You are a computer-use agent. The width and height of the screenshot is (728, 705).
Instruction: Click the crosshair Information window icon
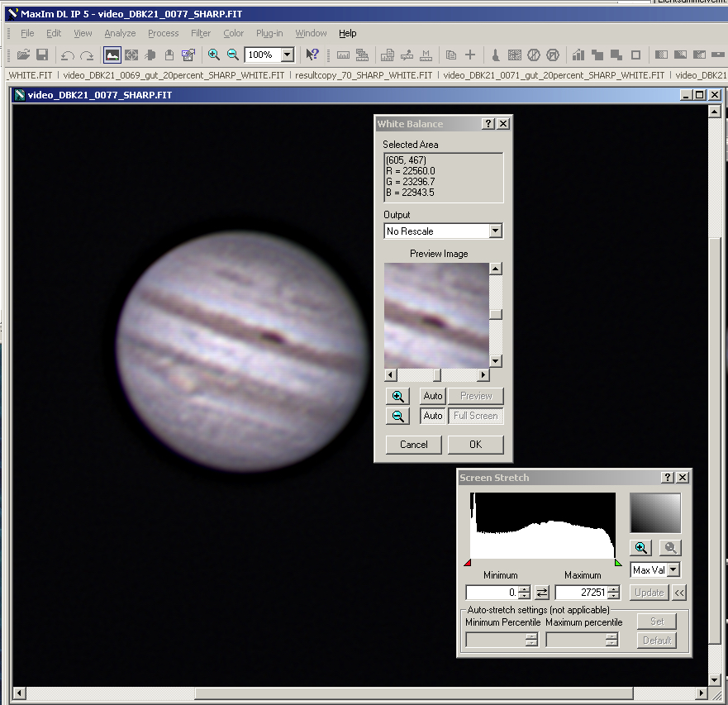coord(131,55)
